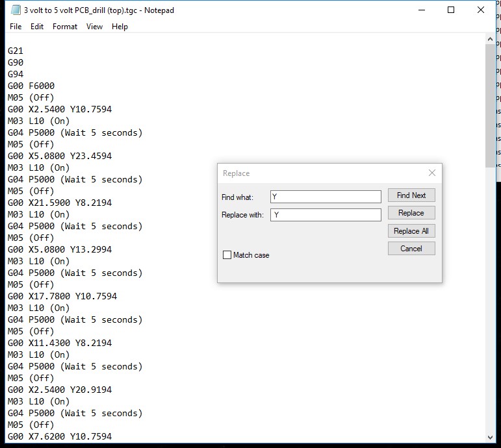The image size is (501, 448).
Task: Minimize the Notepad window
Action: click(422, 10)
